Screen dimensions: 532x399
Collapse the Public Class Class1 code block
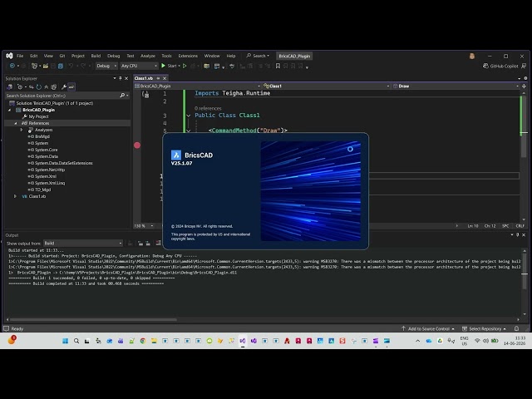click(189, 116)
